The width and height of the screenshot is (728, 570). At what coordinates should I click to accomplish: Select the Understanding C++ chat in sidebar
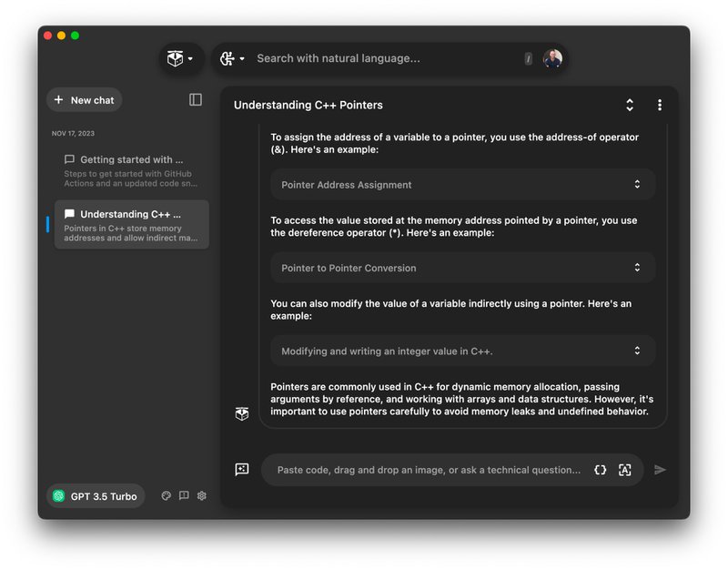[132, 225]
